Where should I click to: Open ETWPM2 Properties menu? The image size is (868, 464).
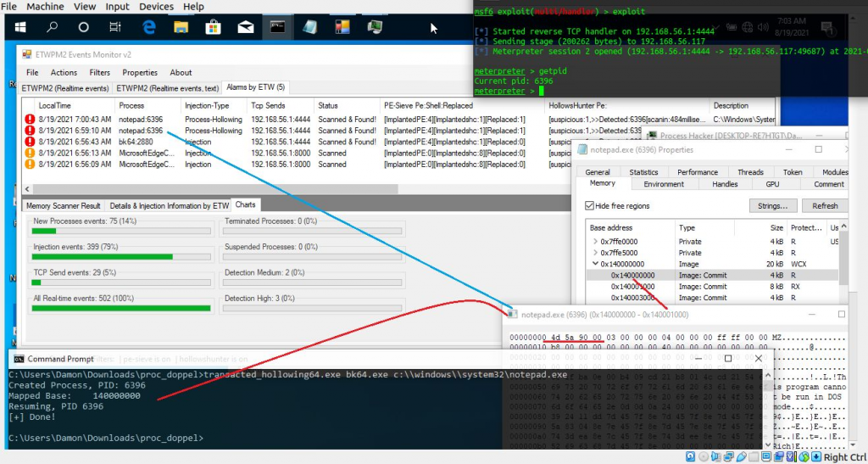click(x=140, y=73)
